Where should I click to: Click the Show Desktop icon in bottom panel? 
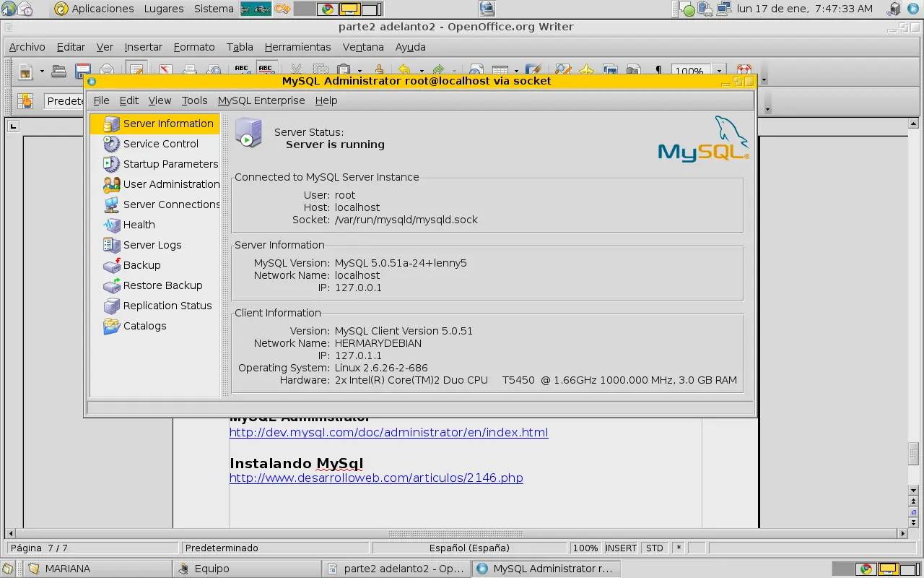coord(7,569)
